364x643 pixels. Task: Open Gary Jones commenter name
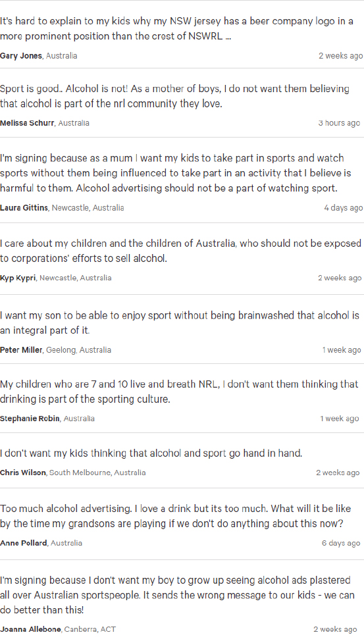coord(21,56)
